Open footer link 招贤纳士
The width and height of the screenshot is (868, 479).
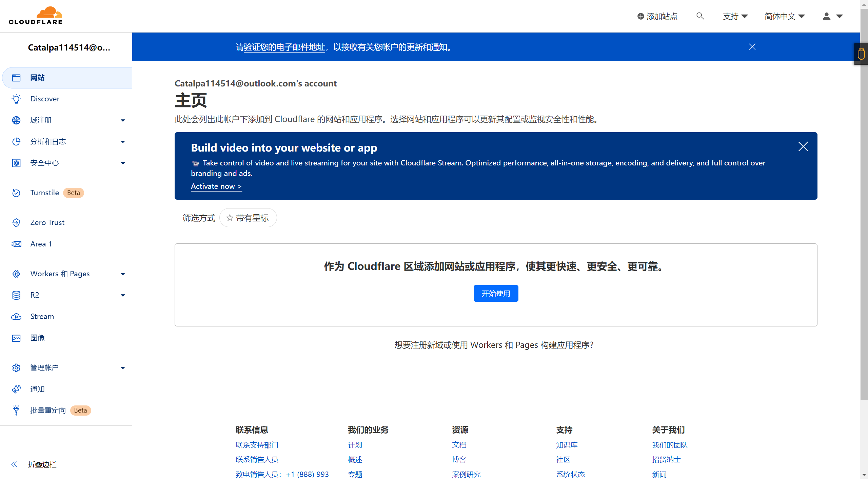[666, 459]
